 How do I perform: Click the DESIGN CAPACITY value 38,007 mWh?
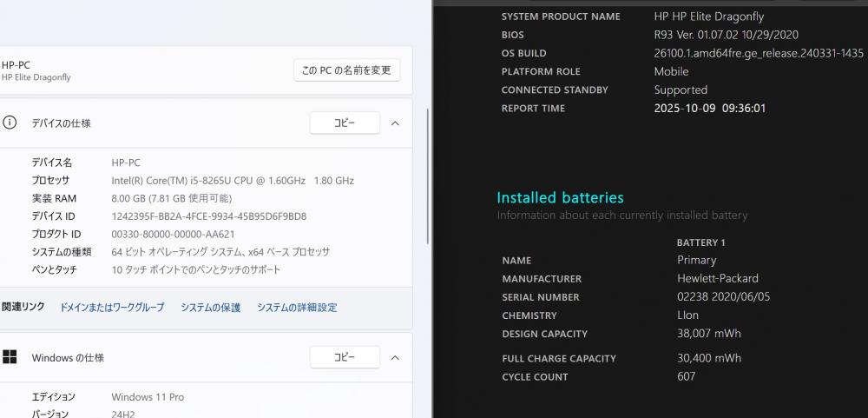(709, 333)
